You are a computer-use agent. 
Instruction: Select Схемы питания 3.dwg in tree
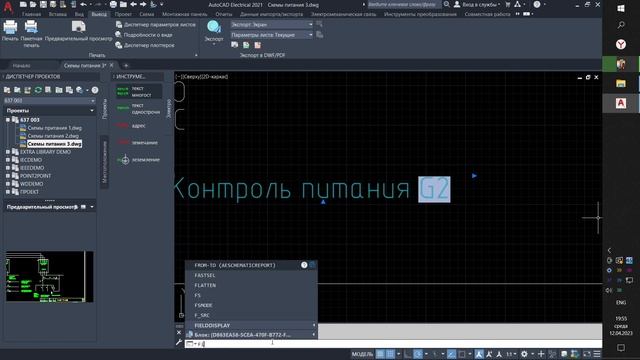pos(54,144)
